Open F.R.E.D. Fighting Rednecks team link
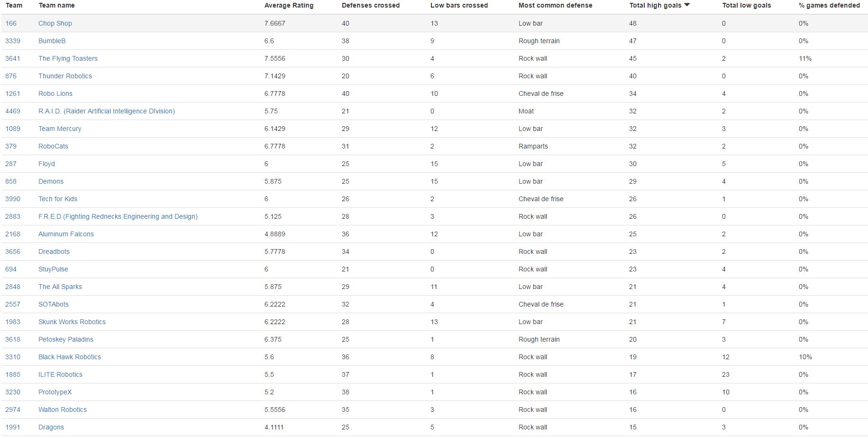 click(x=118, y=216)
